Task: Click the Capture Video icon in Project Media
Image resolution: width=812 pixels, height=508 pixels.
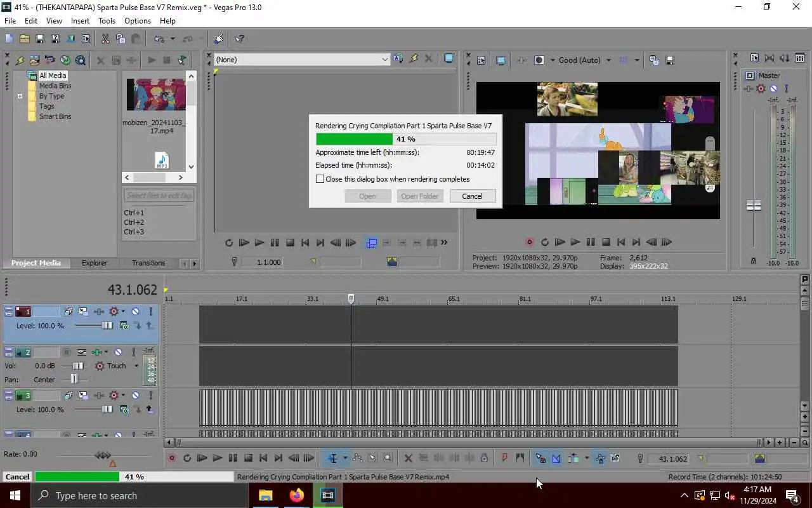Action: [49, 60]
